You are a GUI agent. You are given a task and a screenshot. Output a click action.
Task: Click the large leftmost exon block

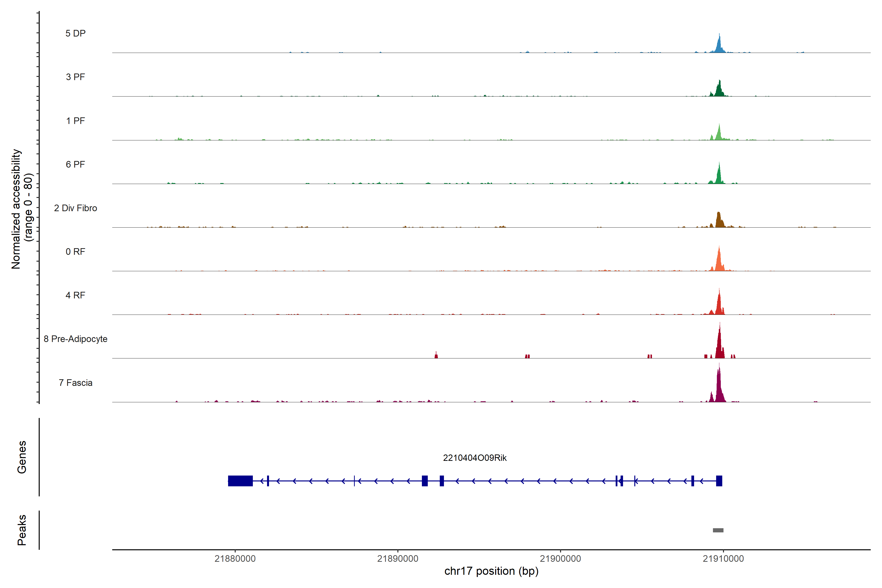[240, 481]
